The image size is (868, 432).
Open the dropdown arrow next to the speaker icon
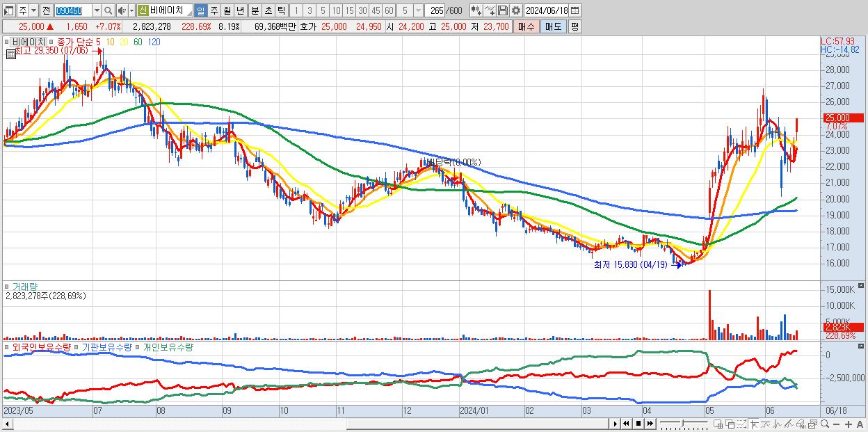[x=131, y=11]
